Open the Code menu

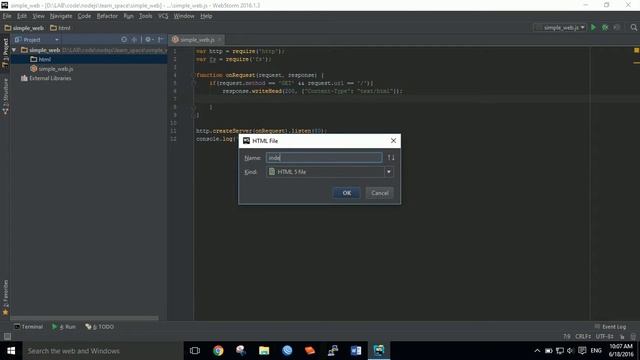click(84, 16)
